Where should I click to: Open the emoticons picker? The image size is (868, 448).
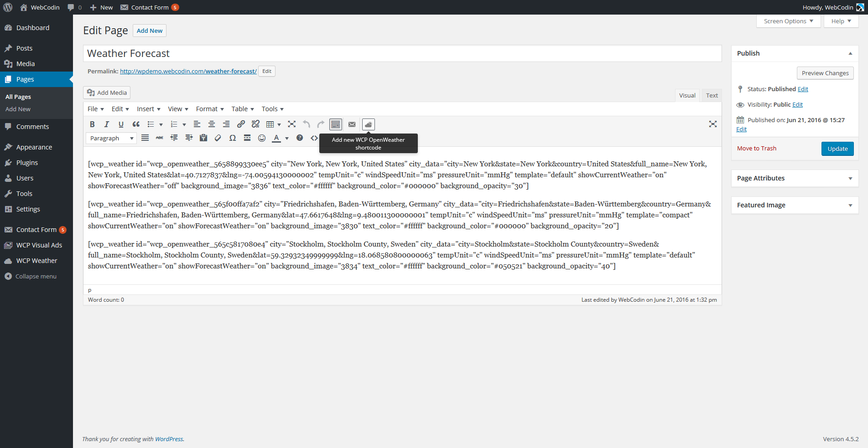tap(262, 138)
